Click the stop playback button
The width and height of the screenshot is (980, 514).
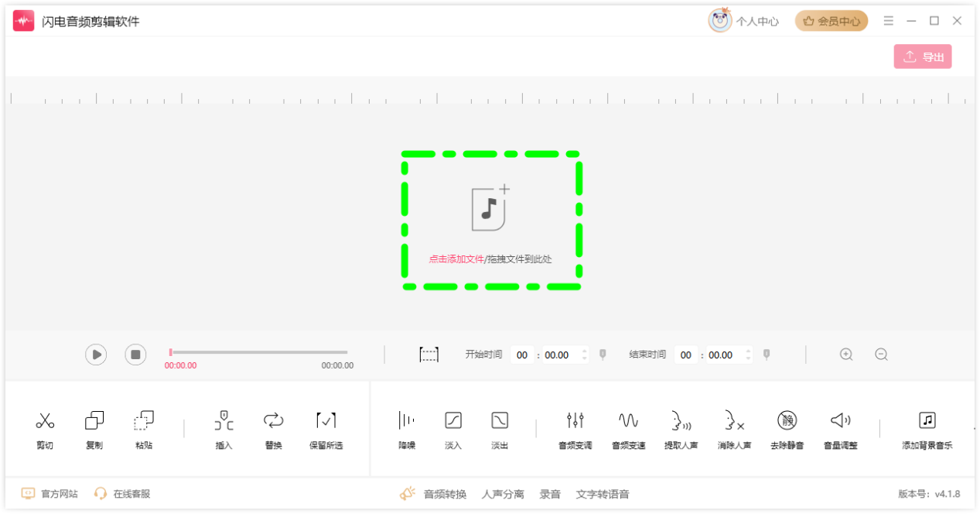click(135, 355)
